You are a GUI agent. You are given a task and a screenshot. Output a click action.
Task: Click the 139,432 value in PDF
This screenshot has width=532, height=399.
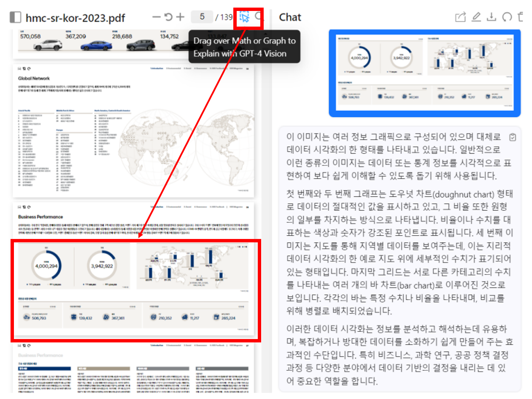(x=86, y=318)
